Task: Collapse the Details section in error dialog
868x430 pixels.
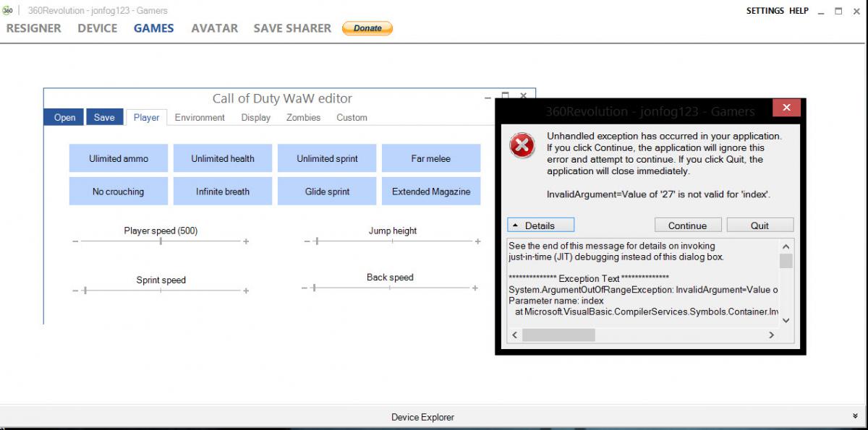Action: point(540,225)
